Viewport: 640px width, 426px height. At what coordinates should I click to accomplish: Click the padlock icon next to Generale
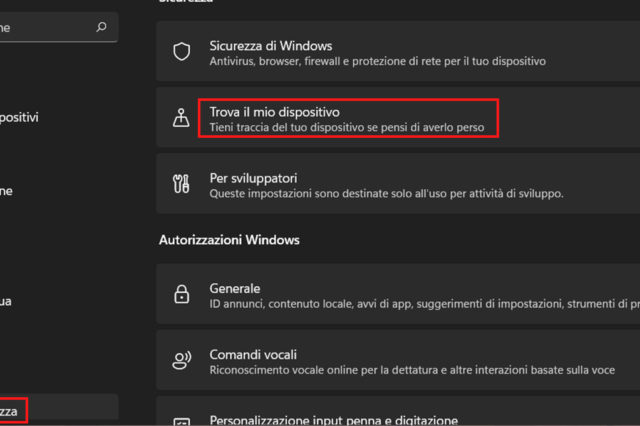coord(182,294)
